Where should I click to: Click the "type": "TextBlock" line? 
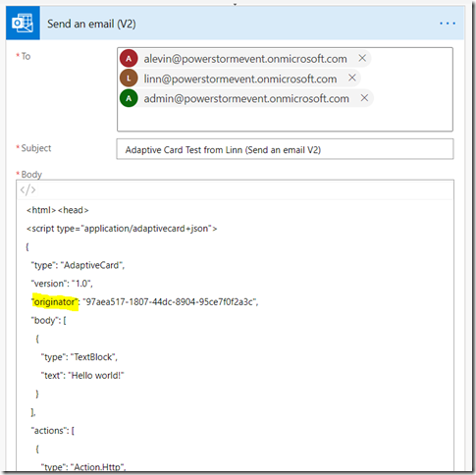point(79,357)
